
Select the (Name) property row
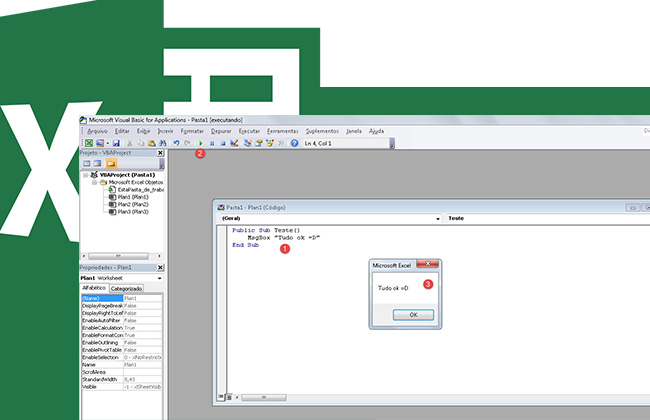coord(121,298)
